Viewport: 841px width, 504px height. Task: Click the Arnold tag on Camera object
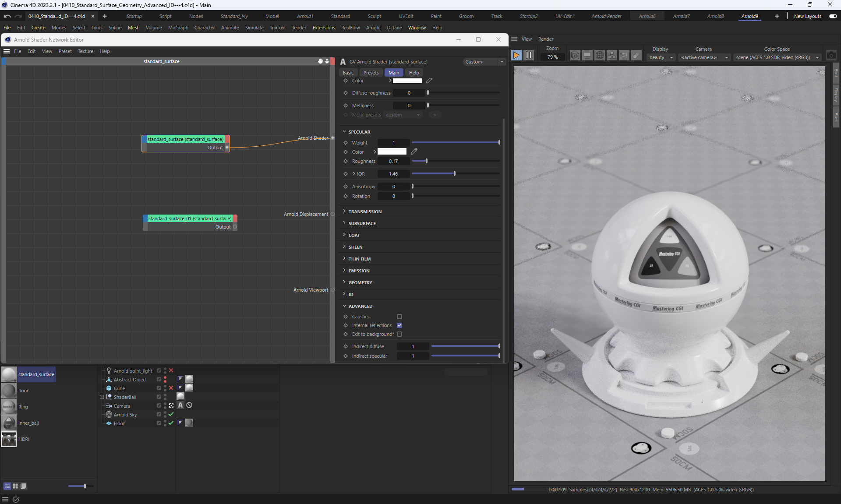tap(180, 405)
